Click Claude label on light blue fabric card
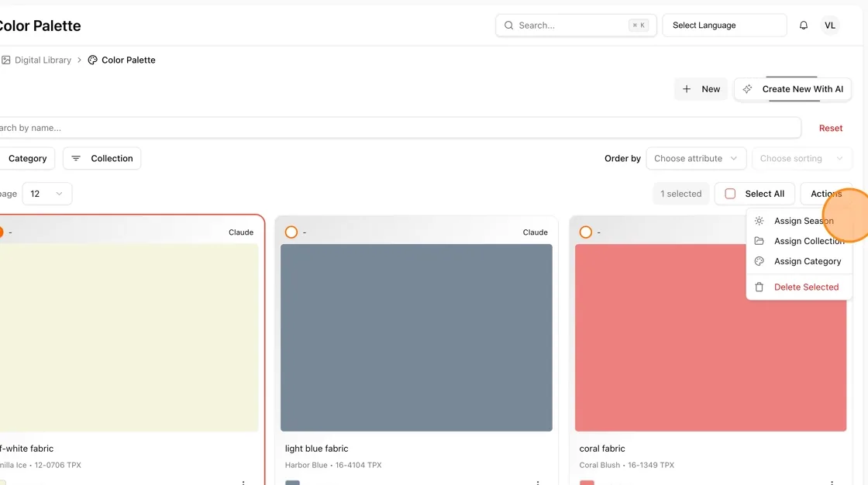Screen dimensions: 868x485 536,232
